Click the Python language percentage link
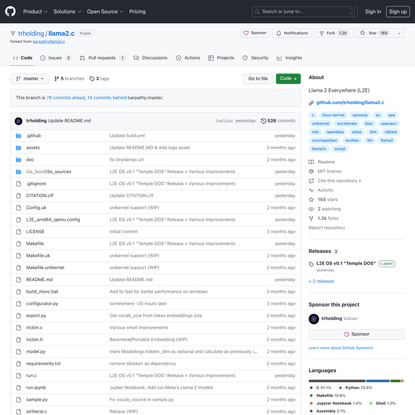Viewport: 415px width, 415px height. coord(355,388)
